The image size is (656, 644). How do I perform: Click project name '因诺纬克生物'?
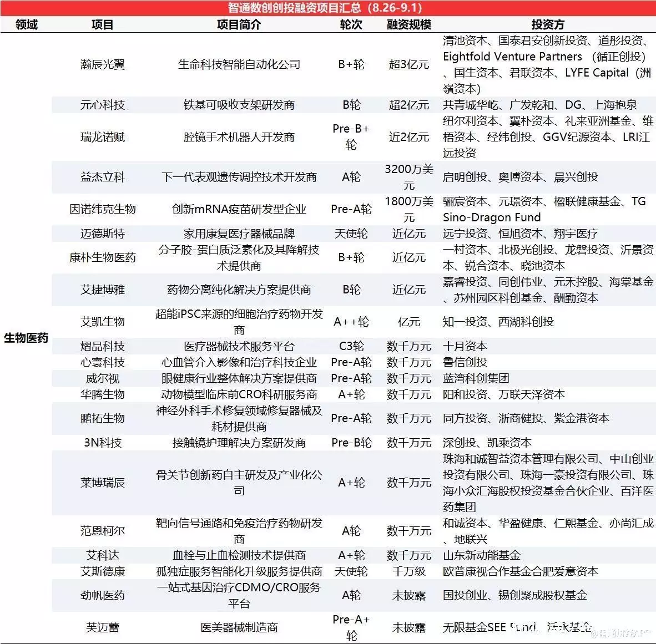tap(103, 209)
